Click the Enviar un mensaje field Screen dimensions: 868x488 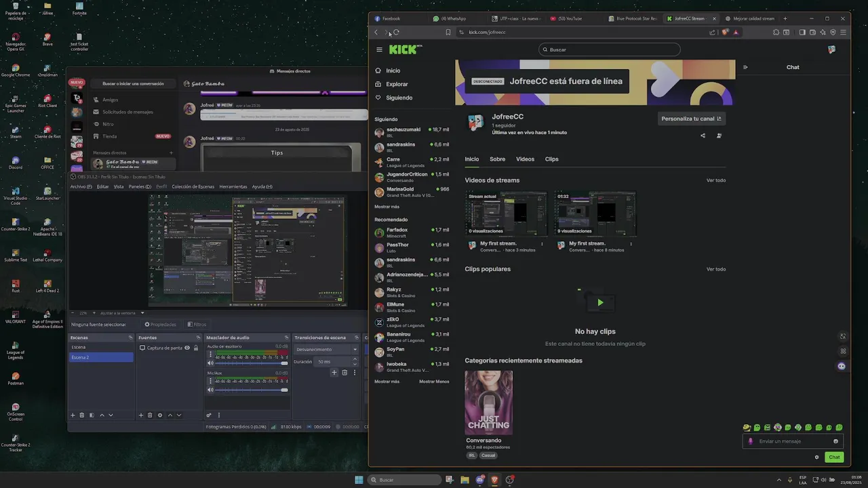pyautogui.click(x=793, y=441)
